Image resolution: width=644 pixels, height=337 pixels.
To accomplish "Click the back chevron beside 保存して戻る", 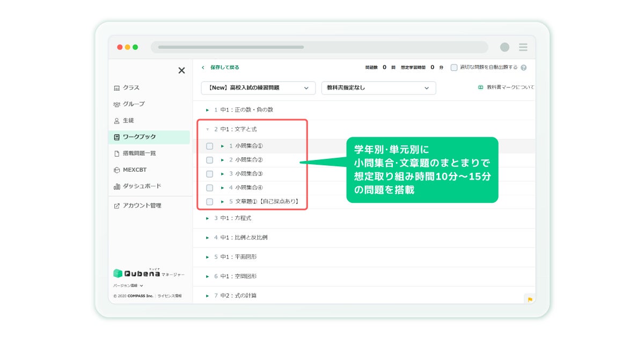I will pyautogui.click(x=203, y=68).
